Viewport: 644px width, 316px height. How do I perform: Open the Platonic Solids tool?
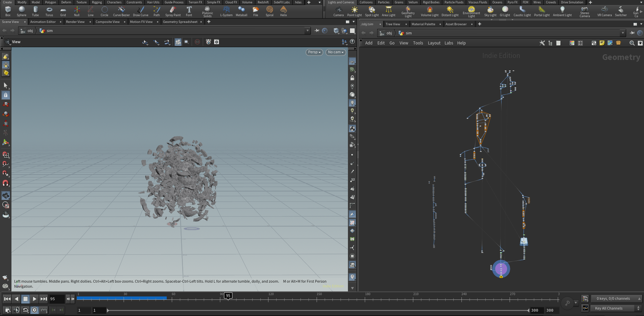point(207,12)
